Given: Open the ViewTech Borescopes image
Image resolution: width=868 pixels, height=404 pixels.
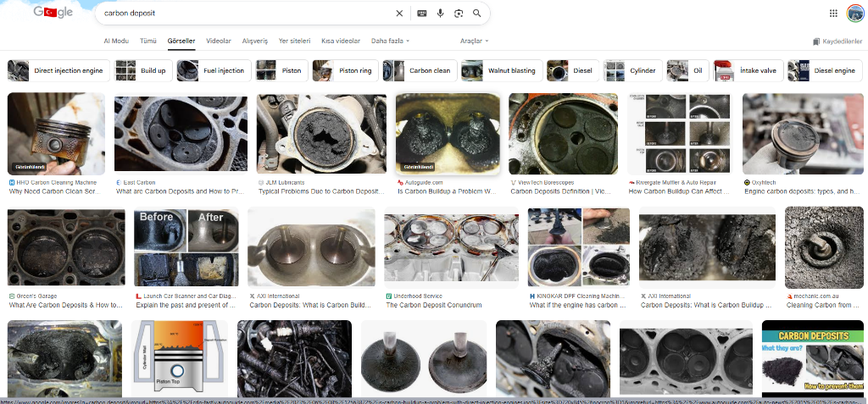Looking at the screenshot, I should tap(563, 134).
